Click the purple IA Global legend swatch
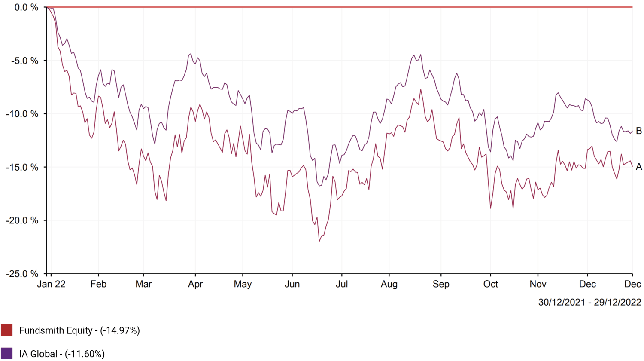Screen dimensions: 644x361 [7, 354]
